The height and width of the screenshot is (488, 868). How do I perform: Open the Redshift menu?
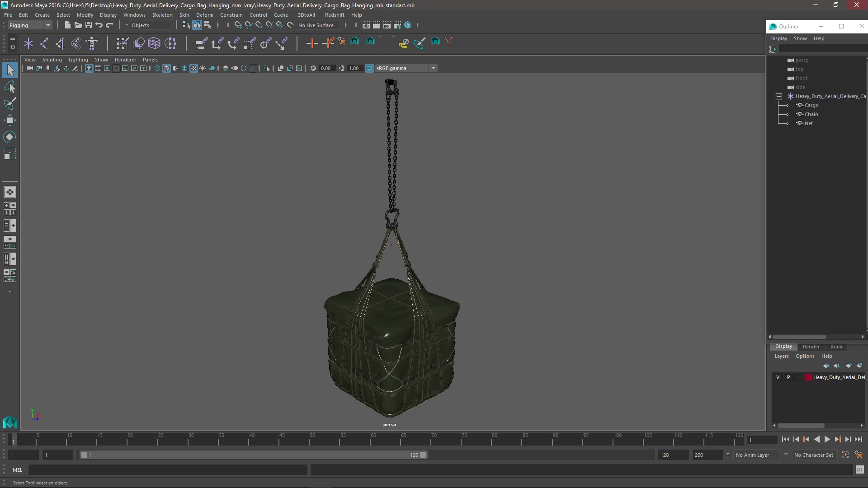click(x=335, y=15)
